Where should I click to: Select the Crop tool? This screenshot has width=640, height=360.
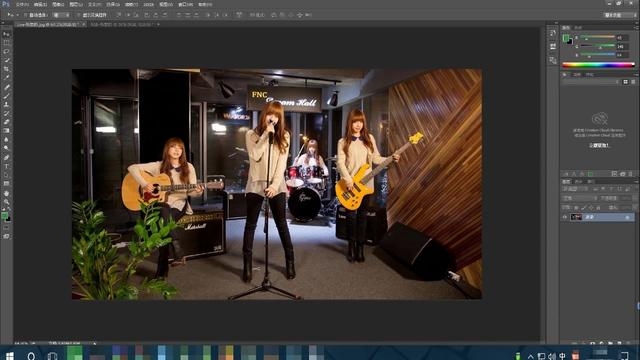point(7,69)
